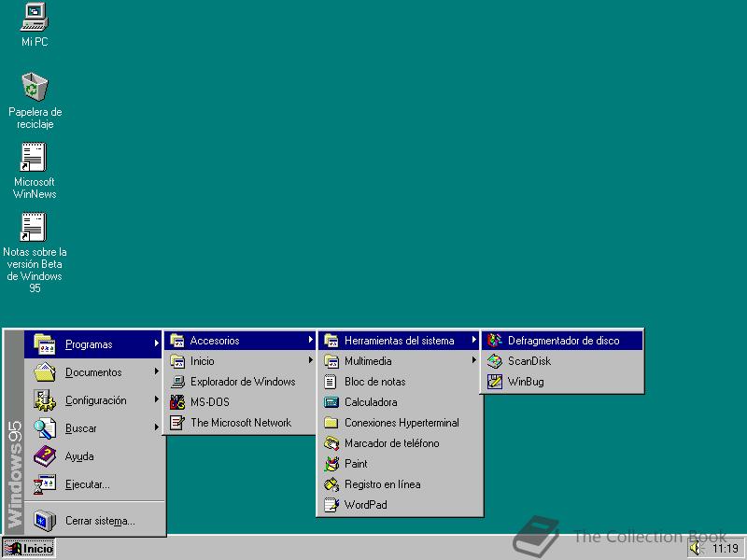Click the Conexiones Hyperterminal label
Viewport: 747px width, 560px height.
[402, 423]
